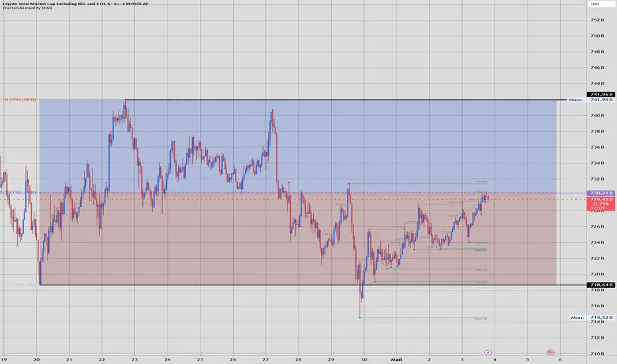
Task: Click the red 729,42 B current price label
Action: click(601, 203)
